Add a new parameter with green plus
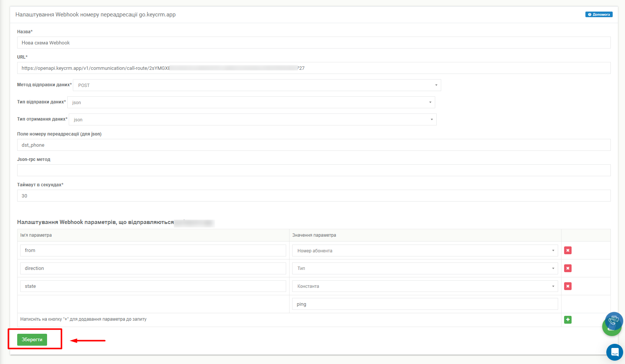Screen dimensions: 625x364 click(568, 320)
